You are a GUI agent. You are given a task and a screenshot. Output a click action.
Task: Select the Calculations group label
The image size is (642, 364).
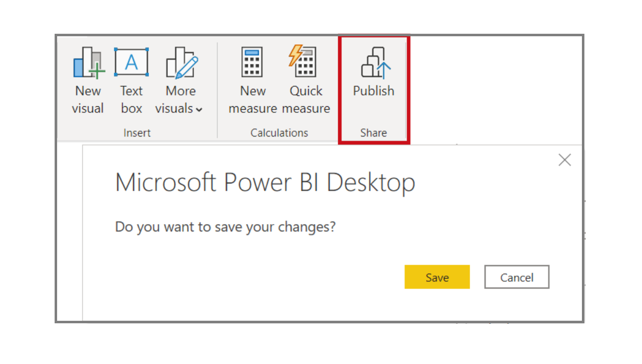click(279, 133)
